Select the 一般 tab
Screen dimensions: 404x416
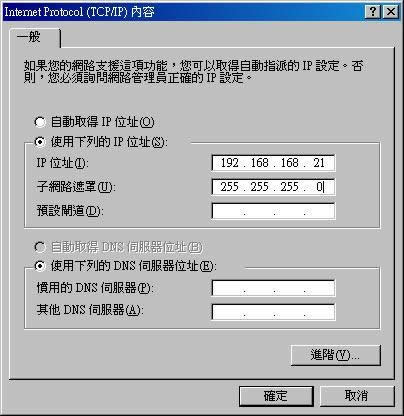34,37
